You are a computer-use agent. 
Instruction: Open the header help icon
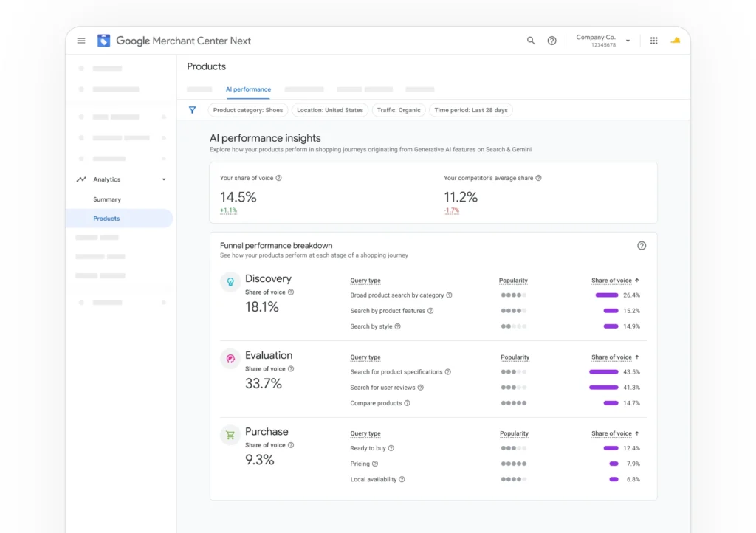551,41
